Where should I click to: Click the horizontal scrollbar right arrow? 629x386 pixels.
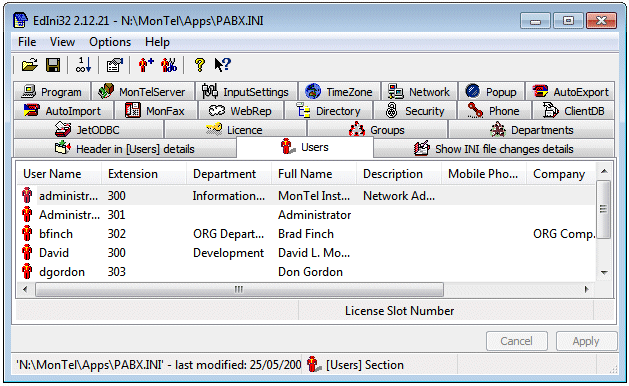(587, 289)
